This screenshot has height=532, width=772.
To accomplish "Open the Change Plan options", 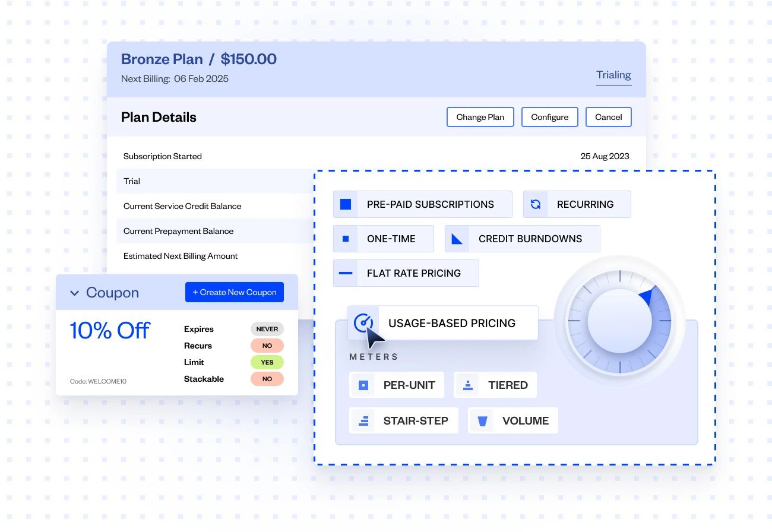I will click(480, 117).
